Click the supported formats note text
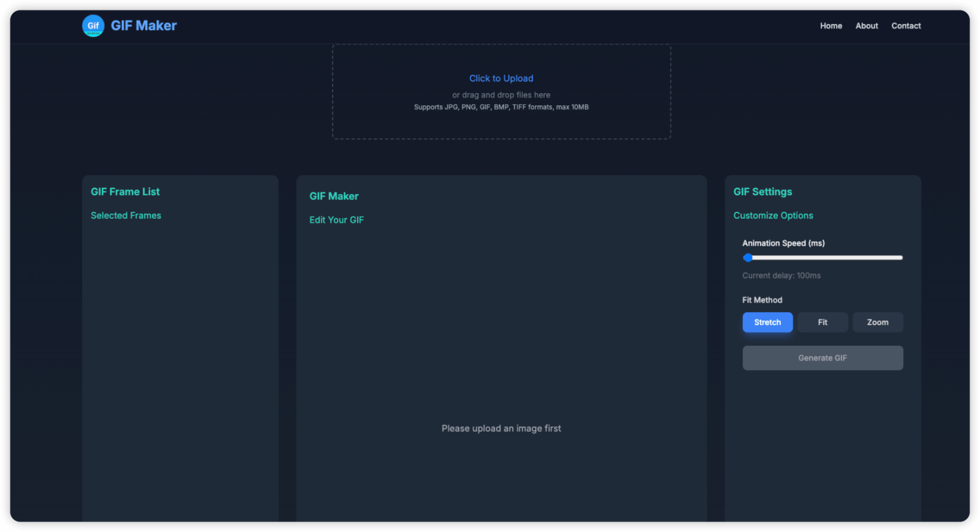 coord(501,107)
